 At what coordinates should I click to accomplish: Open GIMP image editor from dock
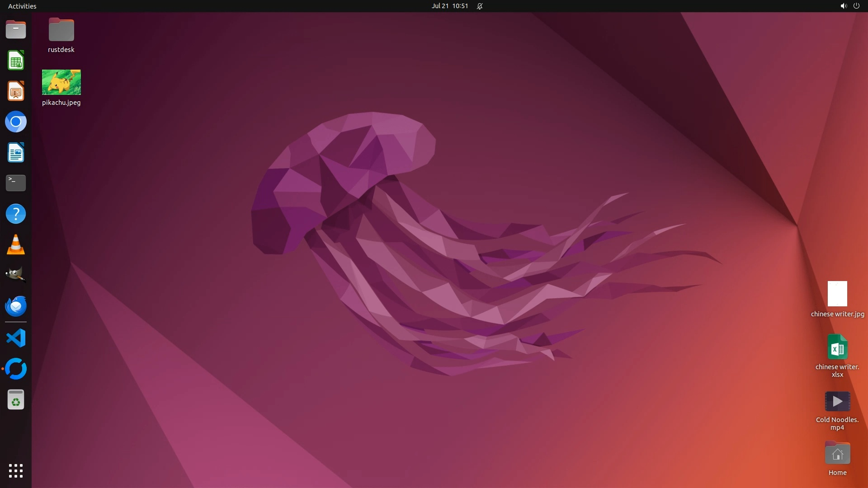click(x=16, y=275)
